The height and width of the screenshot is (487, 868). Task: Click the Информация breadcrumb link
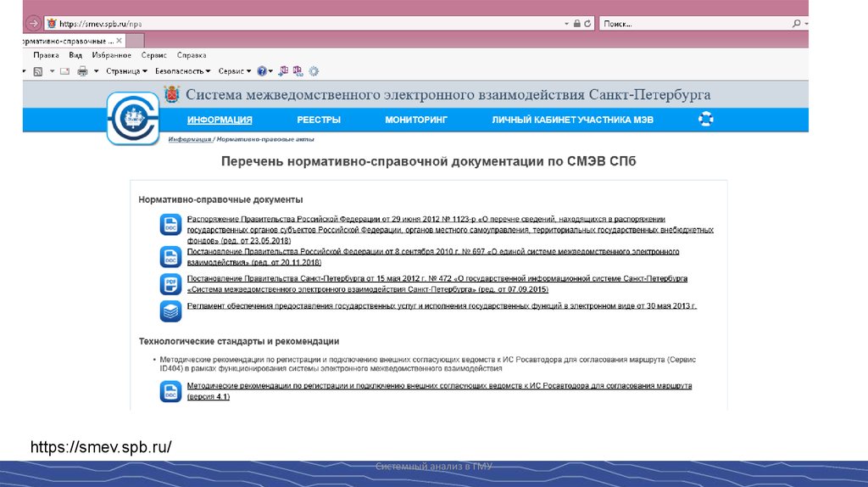point(188,139)
